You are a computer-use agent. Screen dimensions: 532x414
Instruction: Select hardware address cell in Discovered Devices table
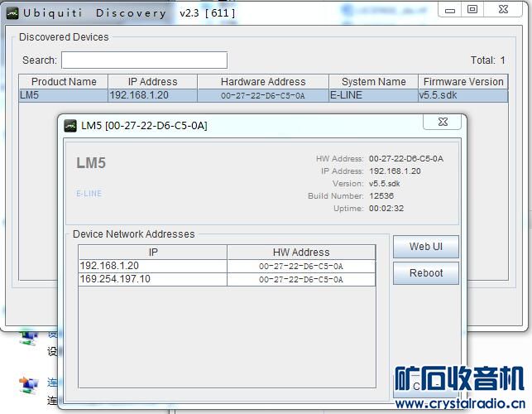263,95
